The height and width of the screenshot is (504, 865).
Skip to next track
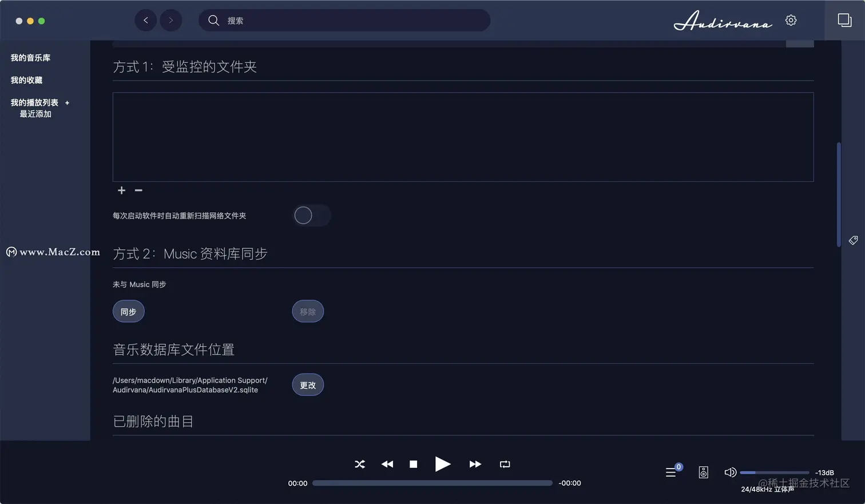click(x=475, y=464)
